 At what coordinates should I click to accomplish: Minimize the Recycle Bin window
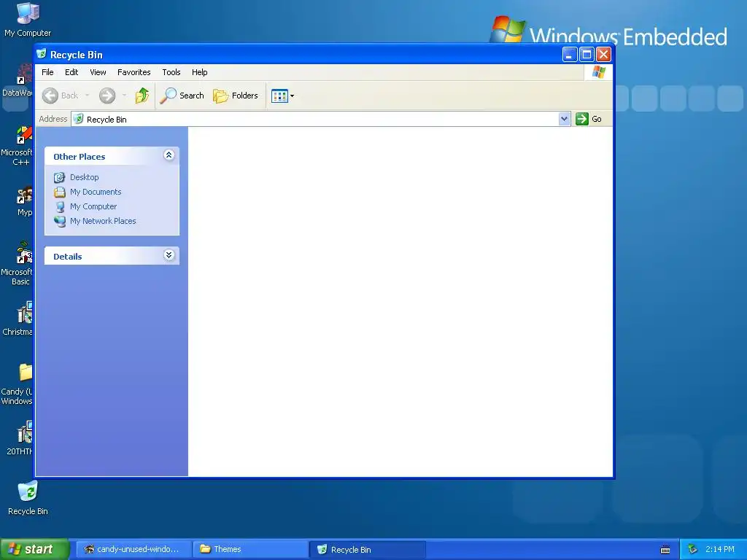coord(570,54)
